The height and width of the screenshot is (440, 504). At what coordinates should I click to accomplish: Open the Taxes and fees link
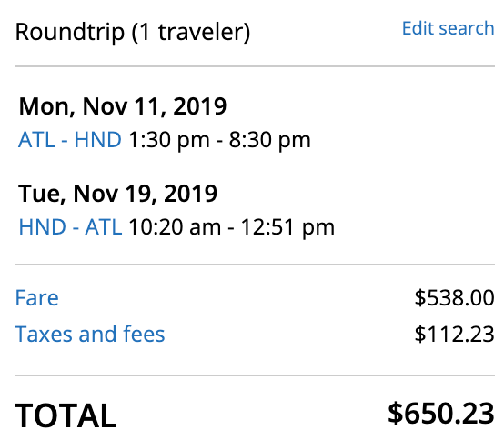pos(90,334)
